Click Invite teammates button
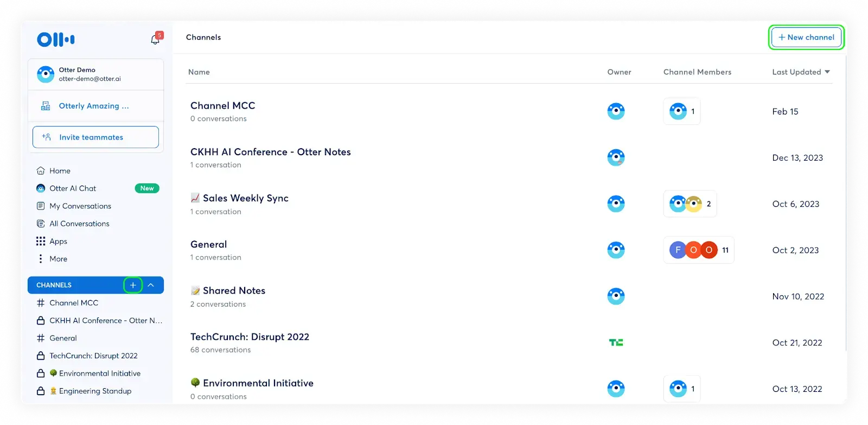868x425 pixels. tap(95, 137)
